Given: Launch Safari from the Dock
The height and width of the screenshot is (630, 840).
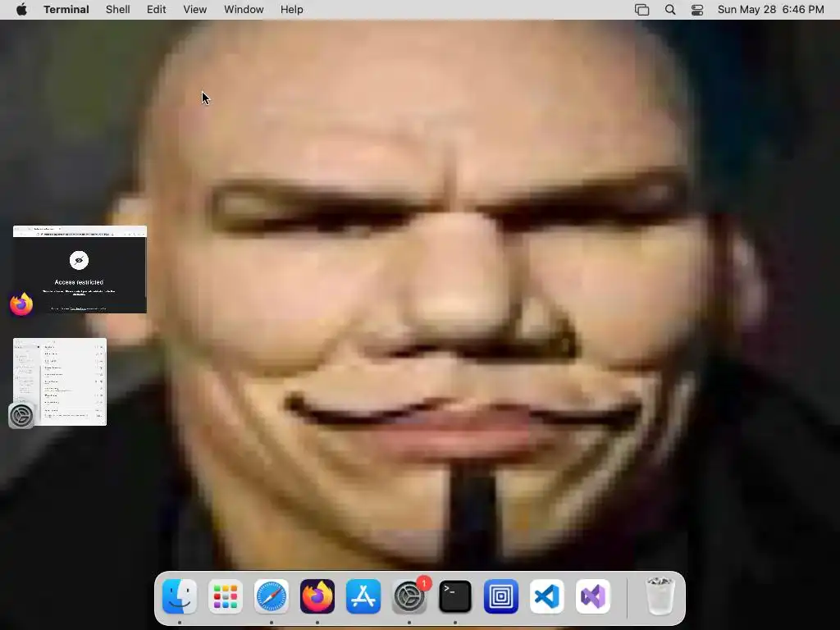Looking at the screenshot, I should click(272, 596).
